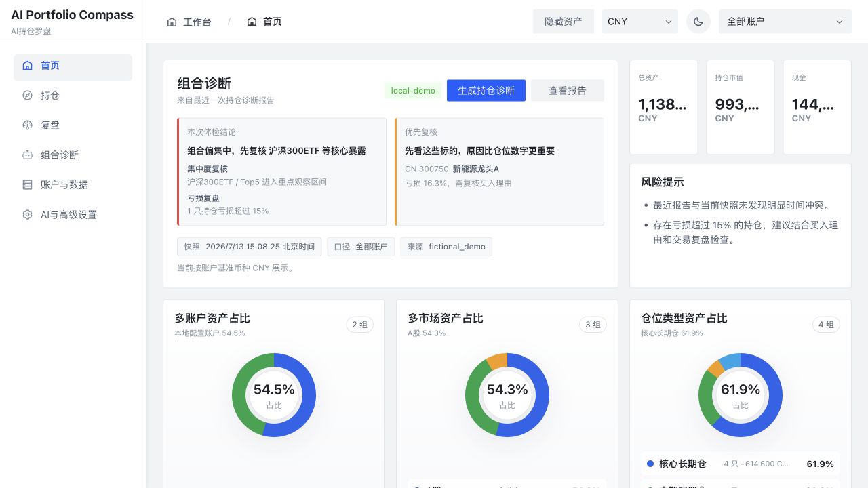The image size is (868, 488).
Task: Open 账户与数据 in the sidebar menu
Action: [x=73, y=185]
